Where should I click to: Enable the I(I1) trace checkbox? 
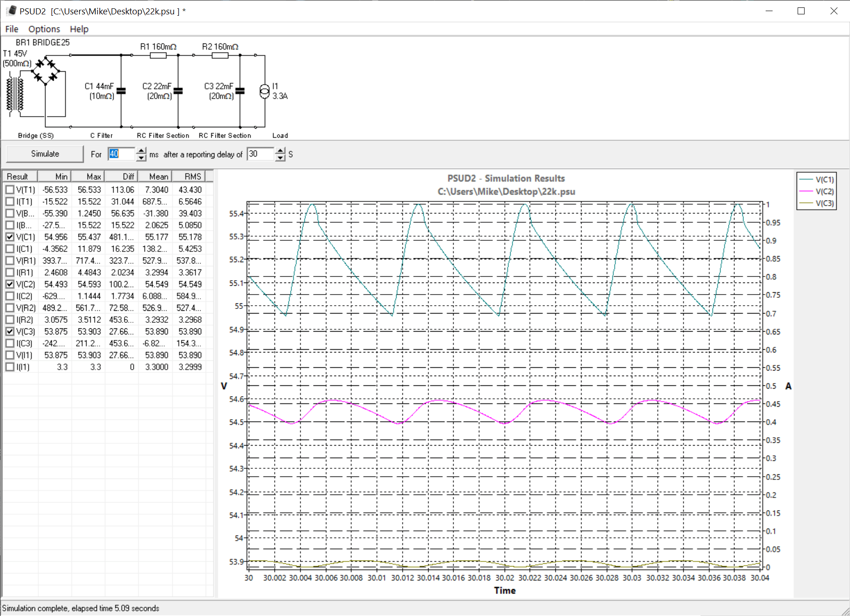point(10,367)
